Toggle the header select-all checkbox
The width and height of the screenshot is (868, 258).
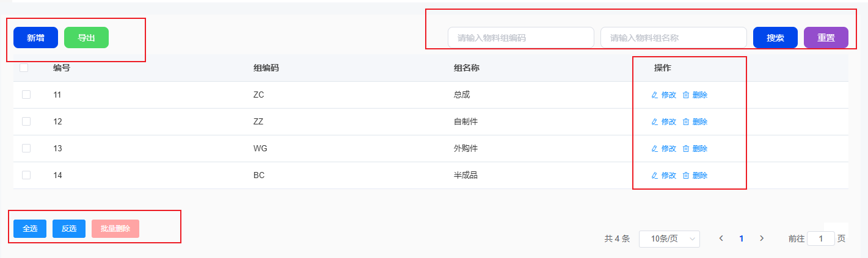click(24, 68)
